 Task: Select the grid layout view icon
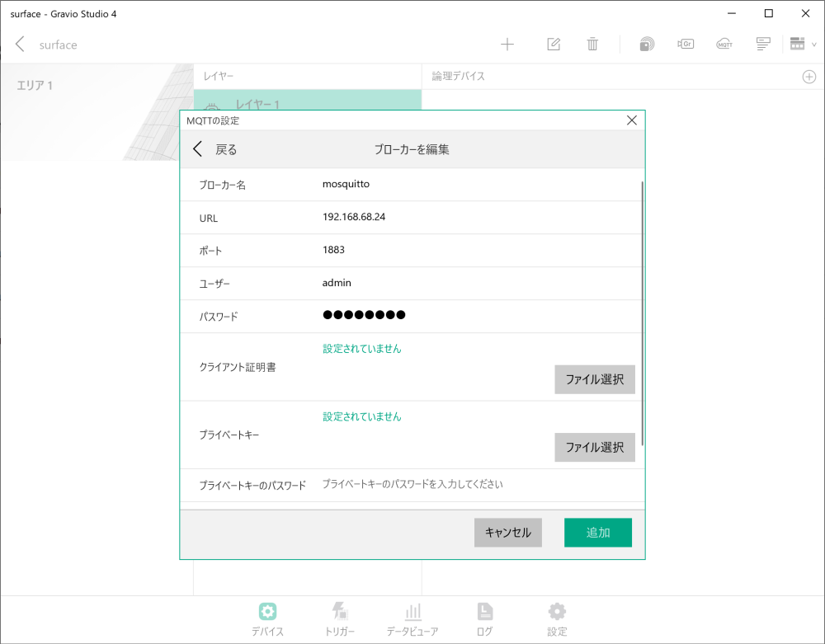click(795, 44)
